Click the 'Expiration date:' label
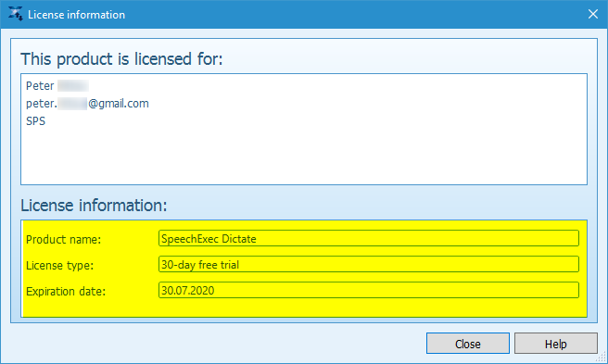Image resolution: width=608 pixels, height=364 pixels. (66, 292)
